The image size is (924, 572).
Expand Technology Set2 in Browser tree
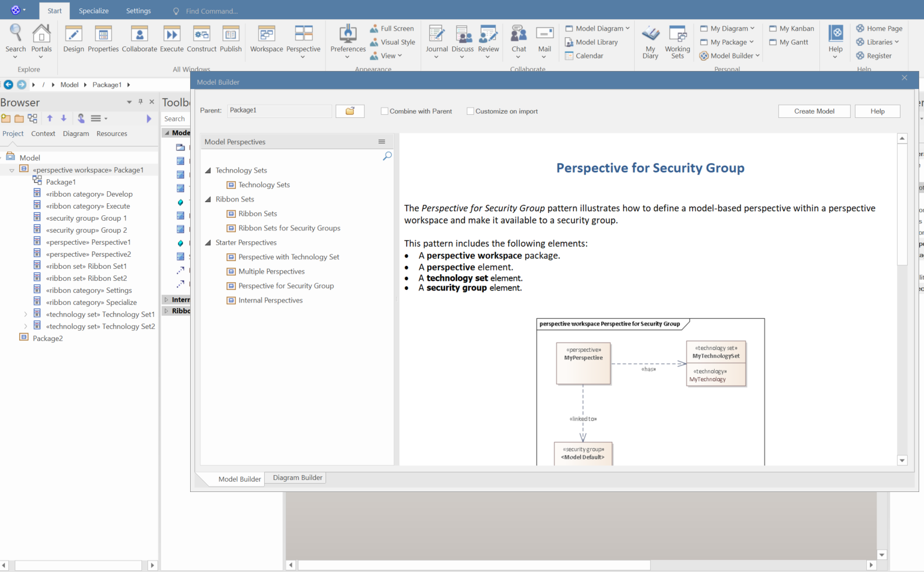click(x=25, y=326)
